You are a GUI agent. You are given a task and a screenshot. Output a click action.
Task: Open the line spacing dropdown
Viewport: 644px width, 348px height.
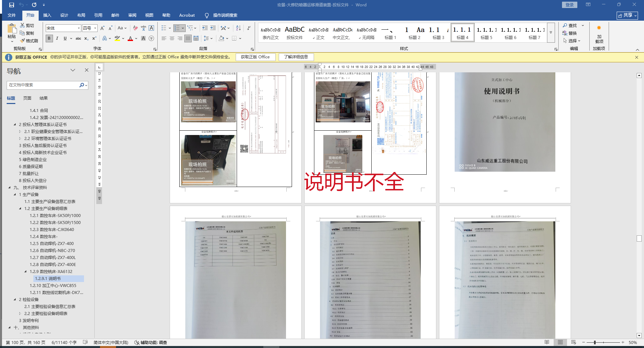(208, 38)
